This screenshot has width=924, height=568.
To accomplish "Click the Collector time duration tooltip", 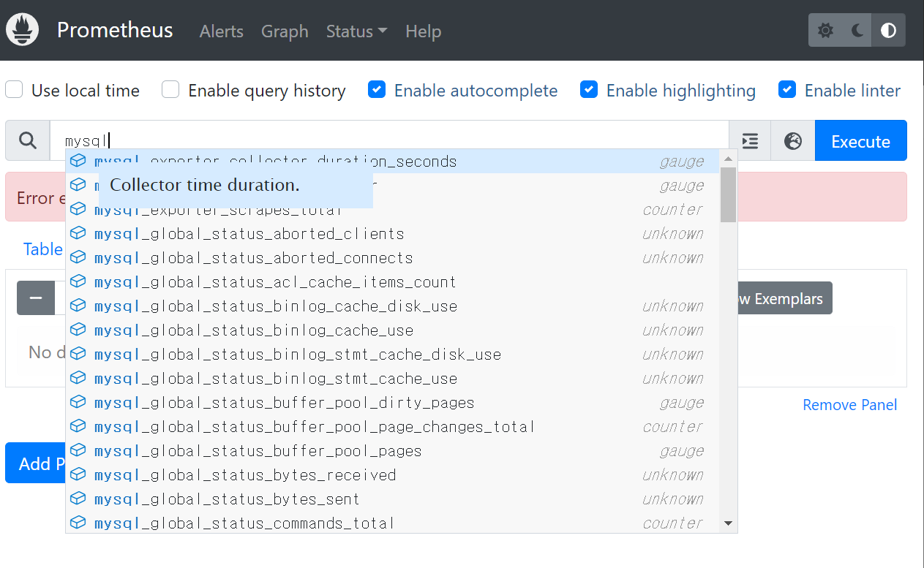I will click(x=236, y=186).
